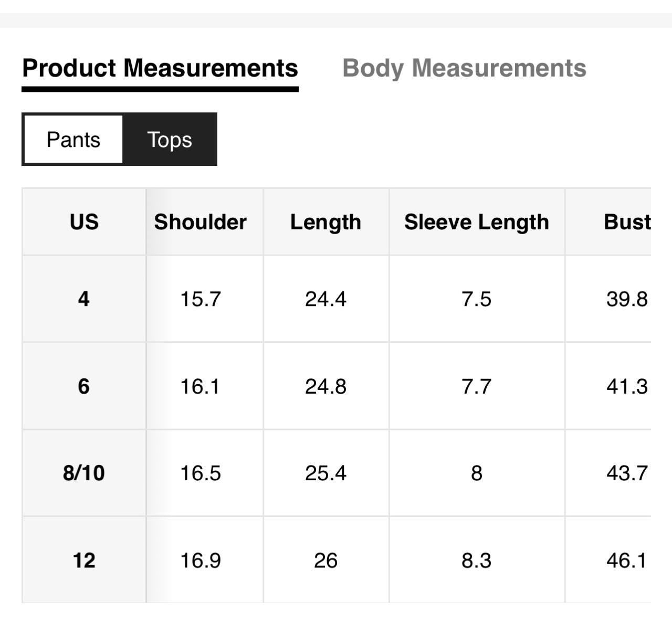Image resolution: width=672 pixels, height=623 pixels.
Task: Select the size 6 row label
Action: click(x=84, y=387)
